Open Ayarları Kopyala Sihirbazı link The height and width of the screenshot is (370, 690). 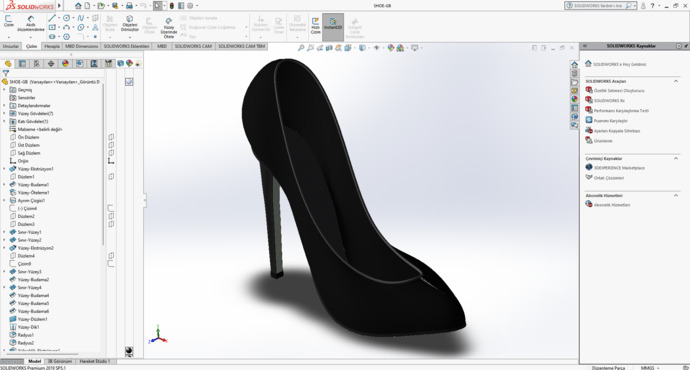pyautogui.click(x=617, y=131)
